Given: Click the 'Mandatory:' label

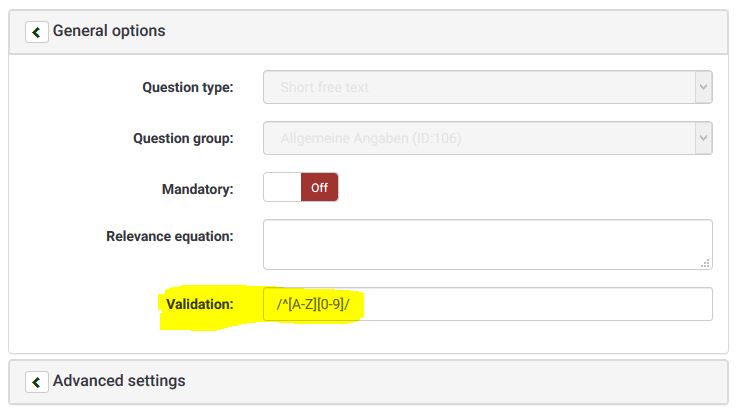Looking at the screenshot, I should pyautogui.click(x=197, y=188).
